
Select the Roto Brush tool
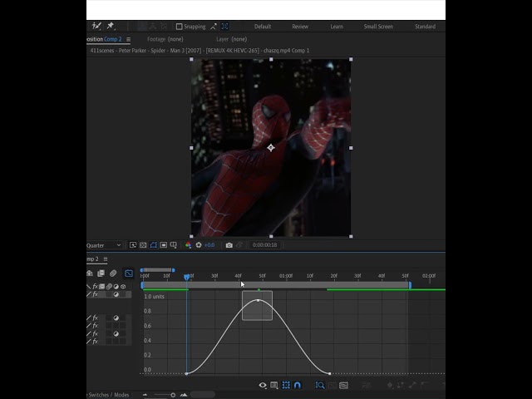[x=96, y=26]
